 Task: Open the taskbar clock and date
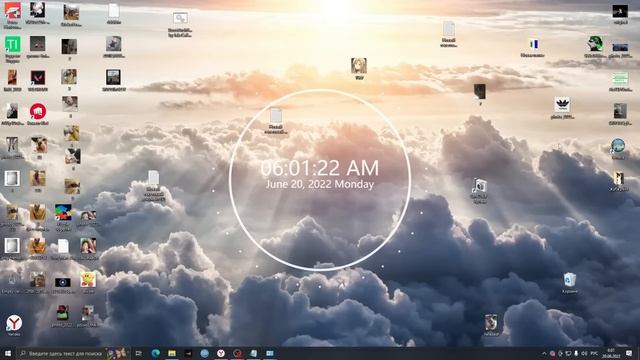point(611,353)
